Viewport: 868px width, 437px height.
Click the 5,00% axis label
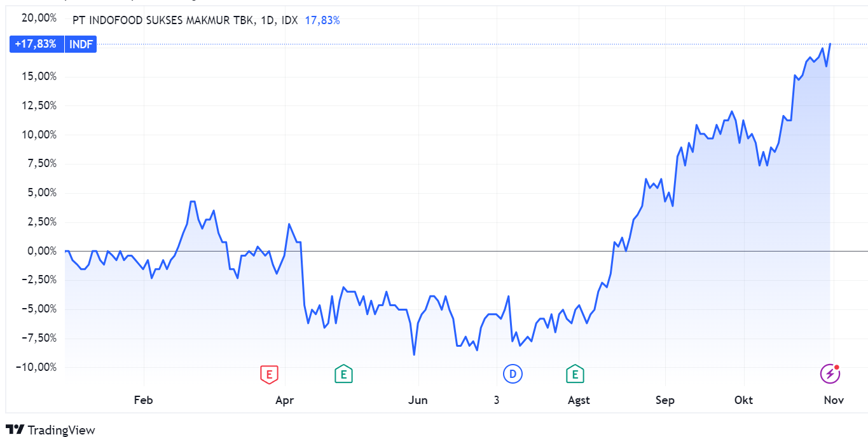pyautogui.click(x=42, y=192)
